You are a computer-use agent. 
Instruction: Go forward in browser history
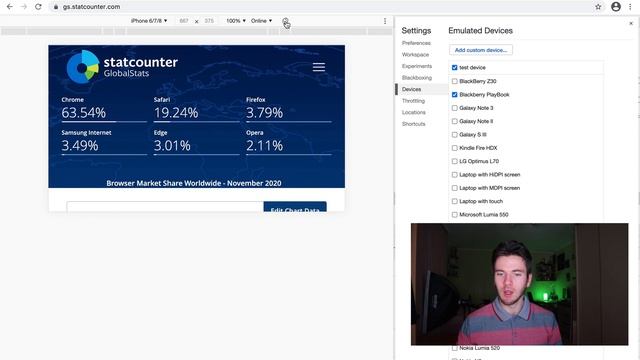(24, 7)
